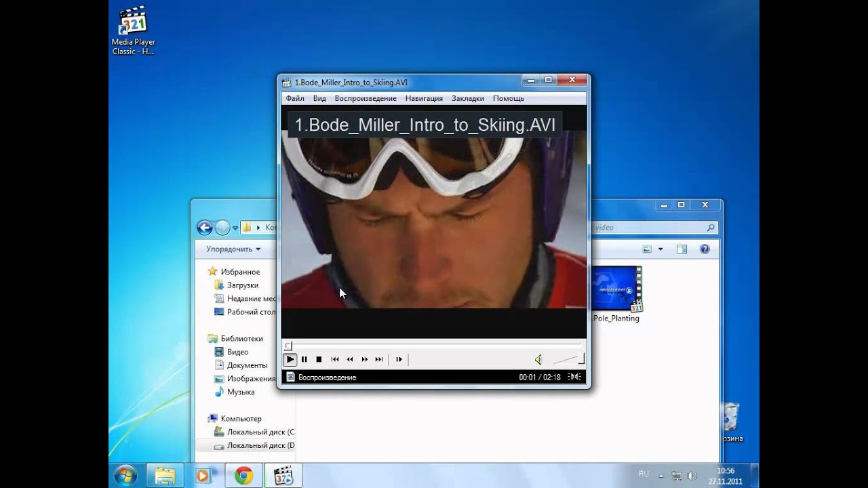Open recent locations dropdown in Explorer

[235, 228]
